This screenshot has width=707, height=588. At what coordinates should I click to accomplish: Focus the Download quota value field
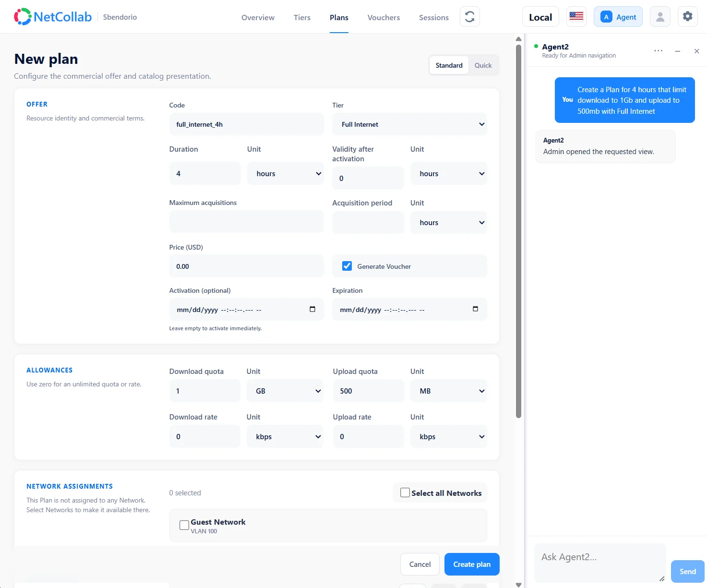pyautogui.click(x=205, y=391)
